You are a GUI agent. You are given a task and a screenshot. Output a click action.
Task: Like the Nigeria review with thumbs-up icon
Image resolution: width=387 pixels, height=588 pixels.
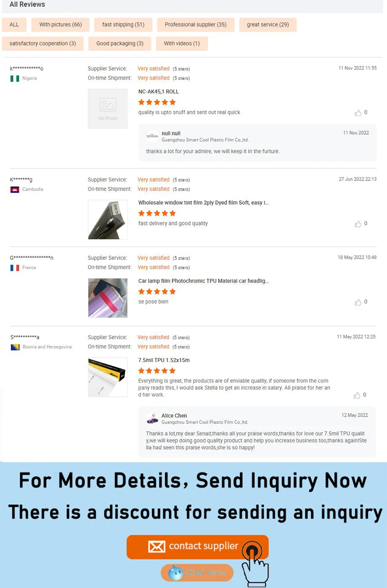358,113
